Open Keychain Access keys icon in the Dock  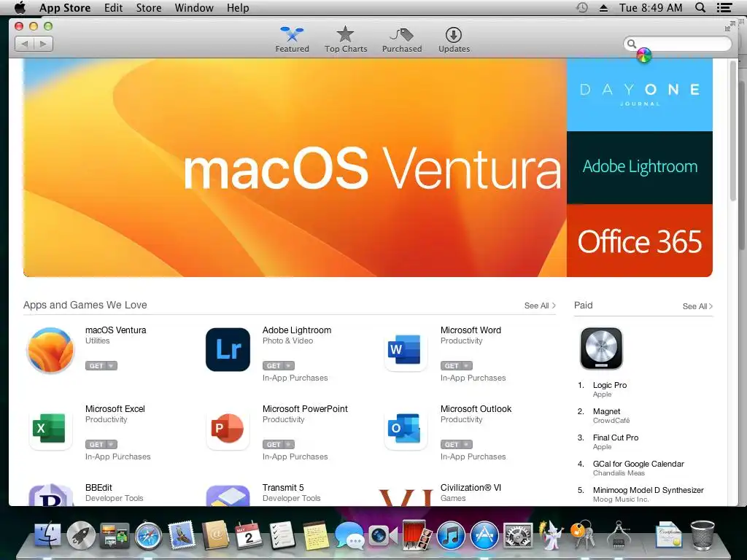pos(583,534)
